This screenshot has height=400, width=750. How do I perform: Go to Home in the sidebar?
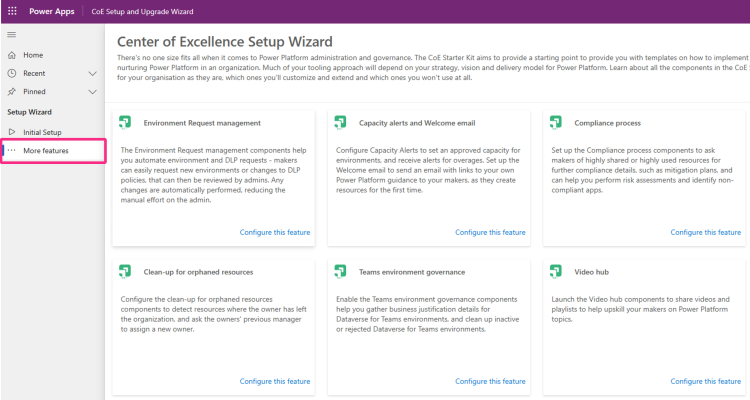coord(33,55)
